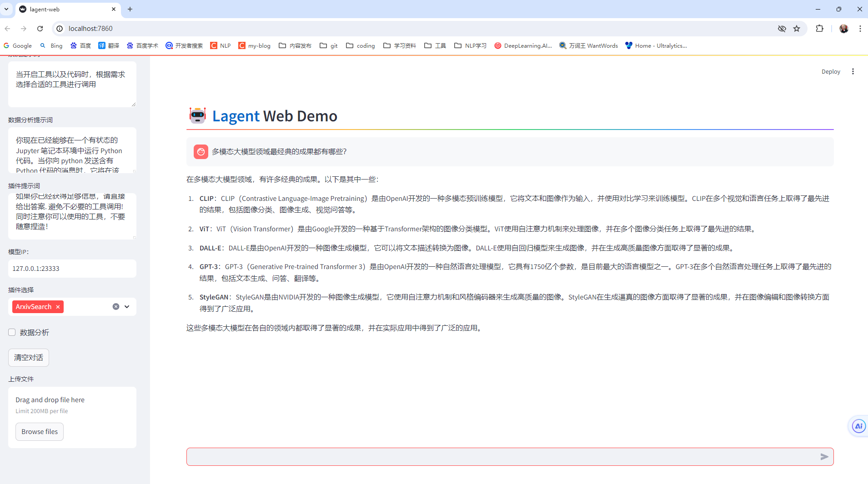The height and width of the screenshot is (484, 868).
Task: Open the coding bookmark folder
Action: 361,46
